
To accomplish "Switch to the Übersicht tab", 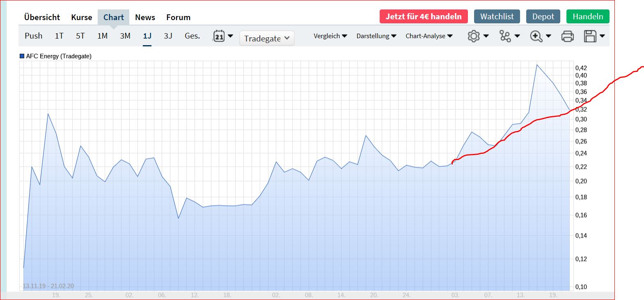I will tap(42, 17).
